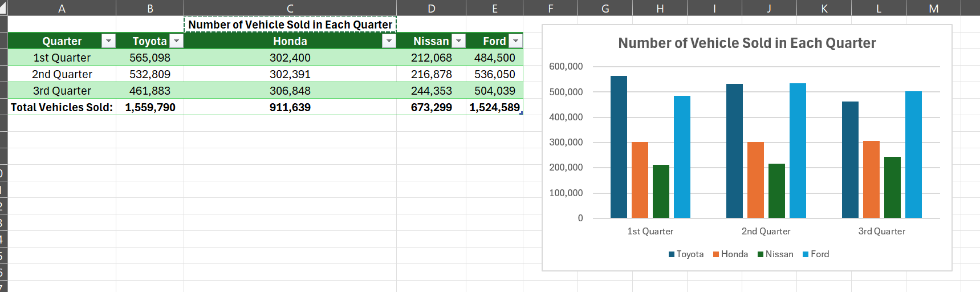Select Toyota legend entry in chart
980x292 pixels.
pos(686,254)
